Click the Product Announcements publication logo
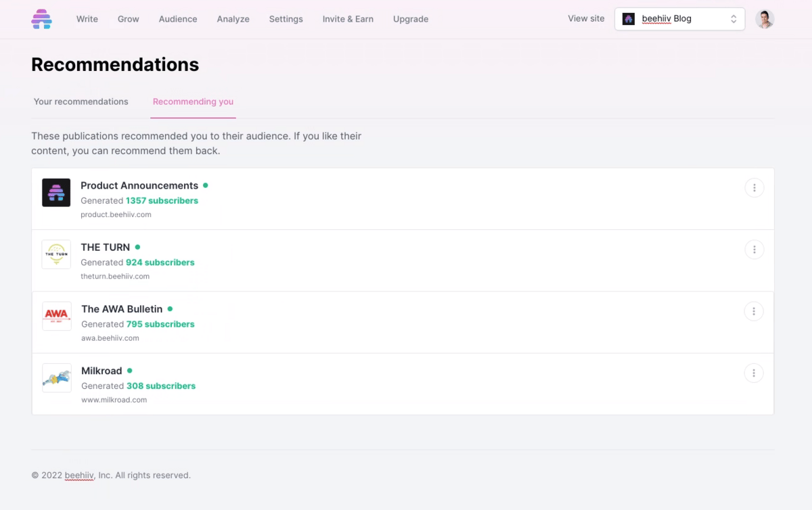The width and height of the screenshot is (812, 510). 56,193
